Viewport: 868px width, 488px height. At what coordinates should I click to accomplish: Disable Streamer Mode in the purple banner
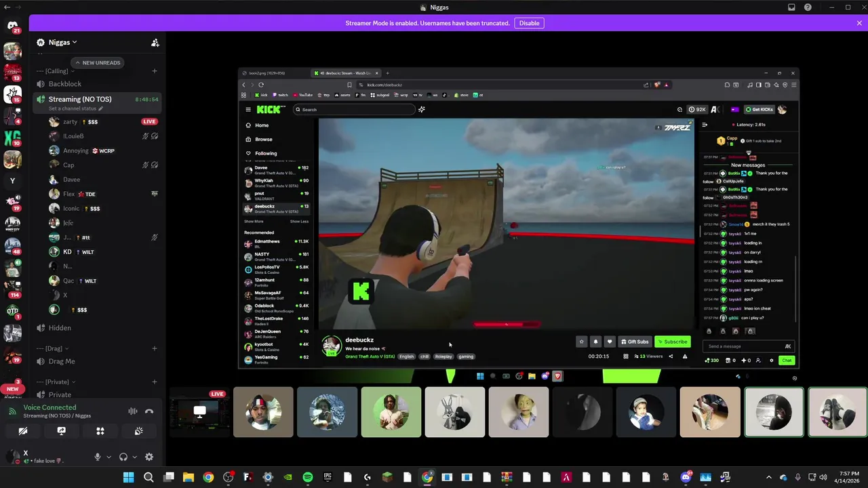tap(529, 23)
